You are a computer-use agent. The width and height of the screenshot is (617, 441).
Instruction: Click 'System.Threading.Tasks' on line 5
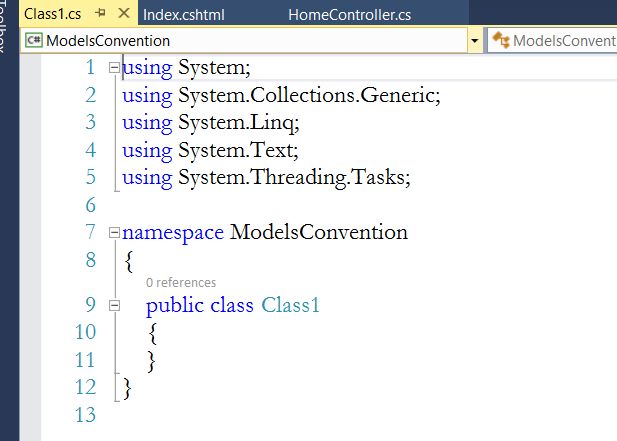coord(291,177)
